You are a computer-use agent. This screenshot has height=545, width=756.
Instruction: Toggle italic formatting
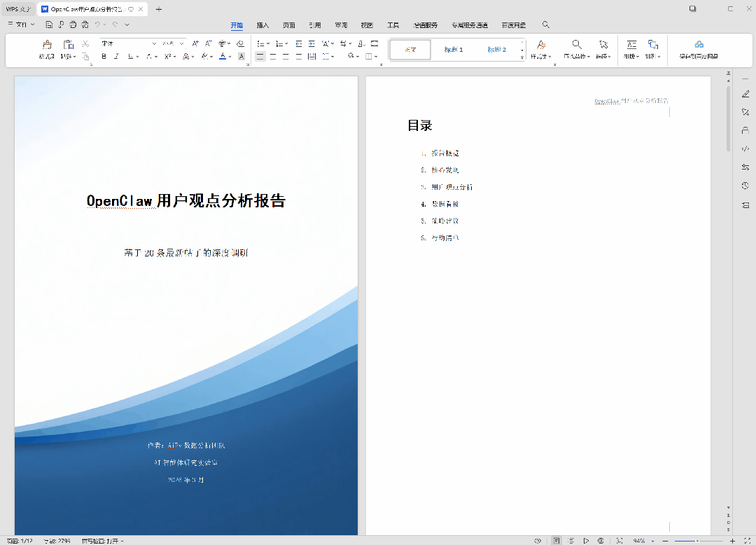(116, 57)
